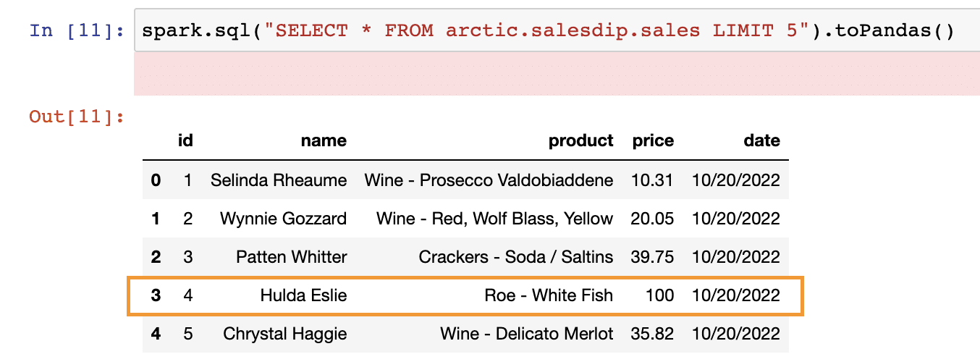
Task: Click the Crackers - Soda / Saltins cell
Action: [516, 256]
